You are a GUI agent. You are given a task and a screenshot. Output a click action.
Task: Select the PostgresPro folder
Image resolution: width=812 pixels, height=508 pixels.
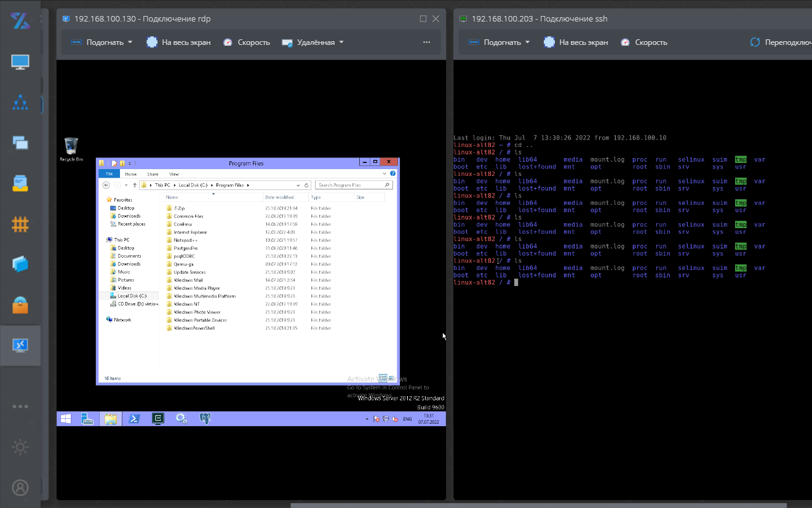[181, 248]
